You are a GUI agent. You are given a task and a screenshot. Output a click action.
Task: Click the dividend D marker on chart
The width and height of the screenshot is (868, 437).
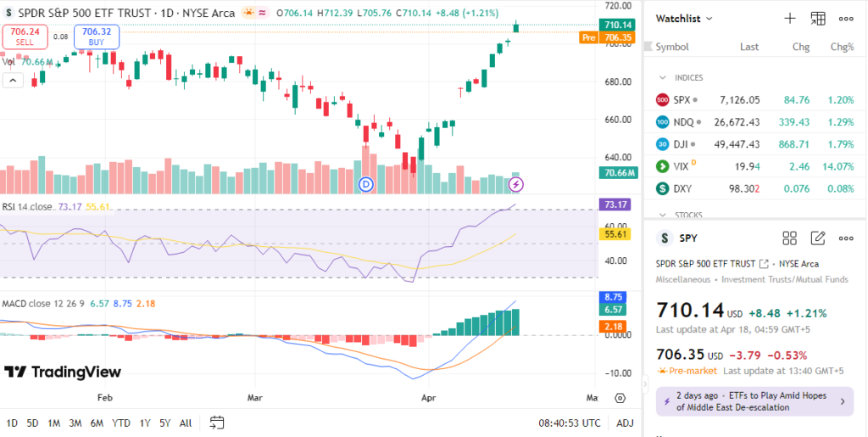coord(366,184)
